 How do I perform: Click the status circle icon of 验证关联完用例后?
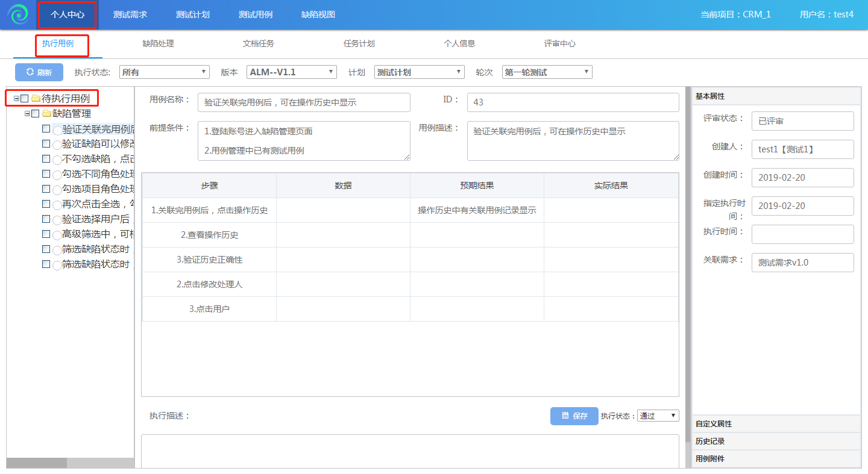click(57, 129)
